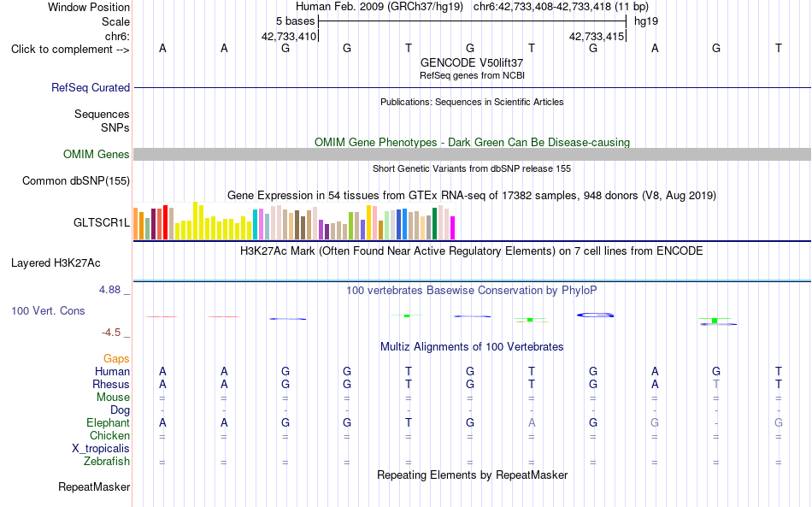The width and height of the screenshot is (812, 507).
Task: Click the H3K27Ac Mark ENCODE track title
Action: coord(472,251)
